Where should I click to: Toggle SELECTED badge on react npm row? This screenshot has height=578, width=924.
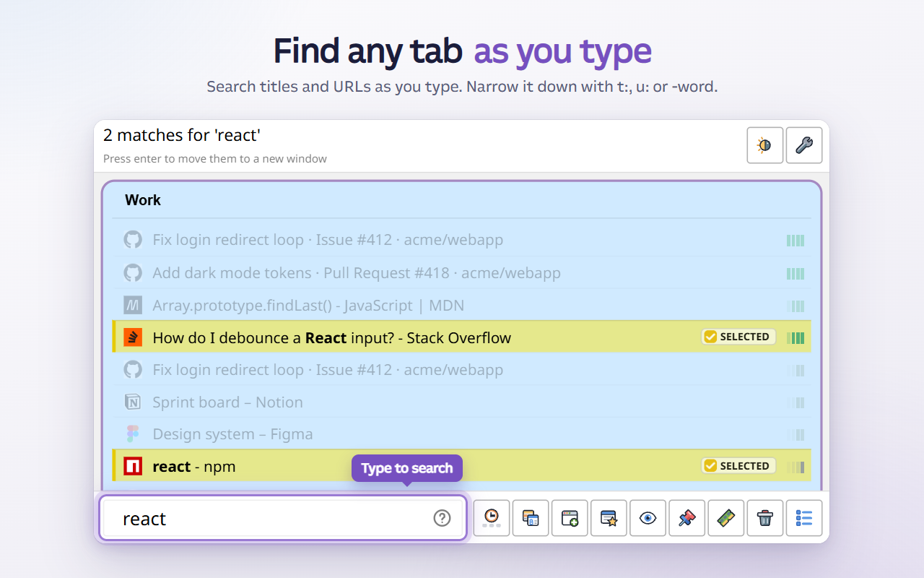[738, 466]
